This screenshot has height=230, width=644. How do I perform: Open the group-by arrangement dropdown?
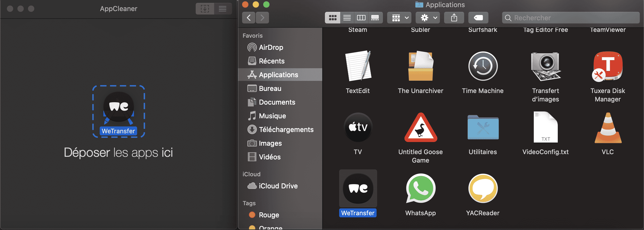pos(399,18)
